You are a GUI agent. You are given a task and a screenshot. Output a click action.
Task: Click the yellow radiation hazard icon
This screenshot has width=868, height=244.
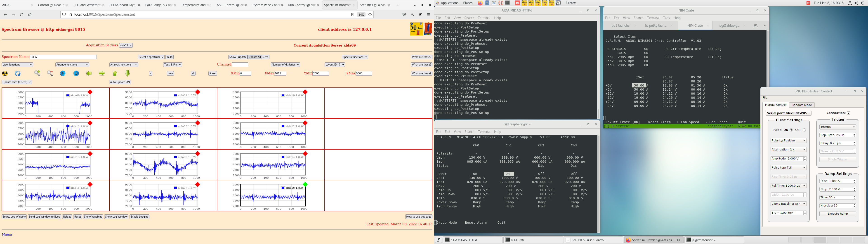coord(5,73)
